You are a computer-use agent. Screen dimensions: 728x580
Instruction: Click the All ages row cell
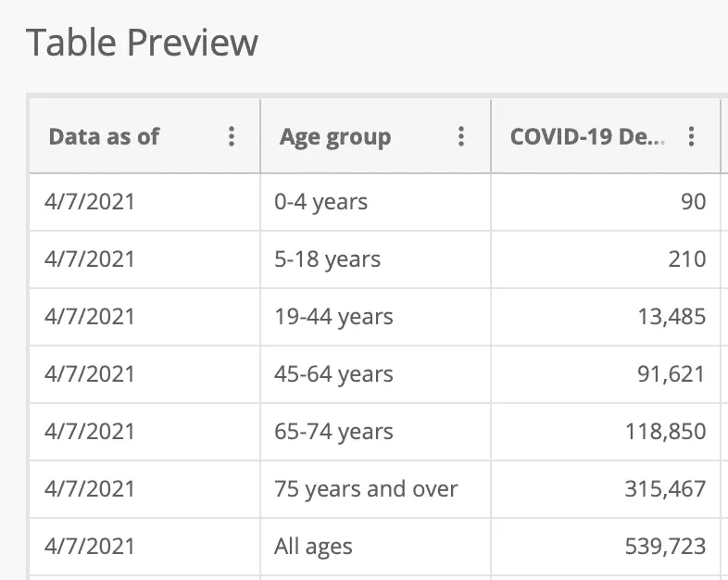[313, 547]
